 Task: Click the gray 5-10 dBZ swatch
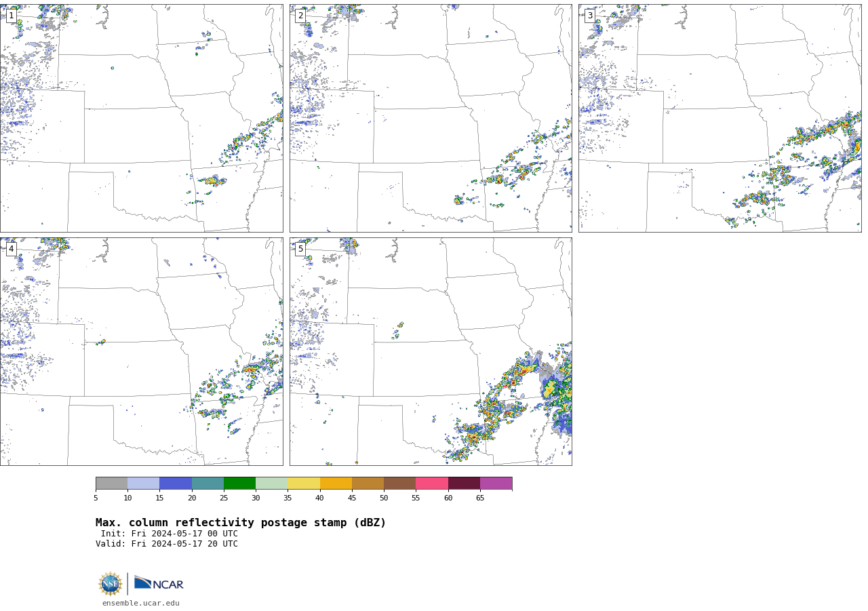tap(111, 484)
